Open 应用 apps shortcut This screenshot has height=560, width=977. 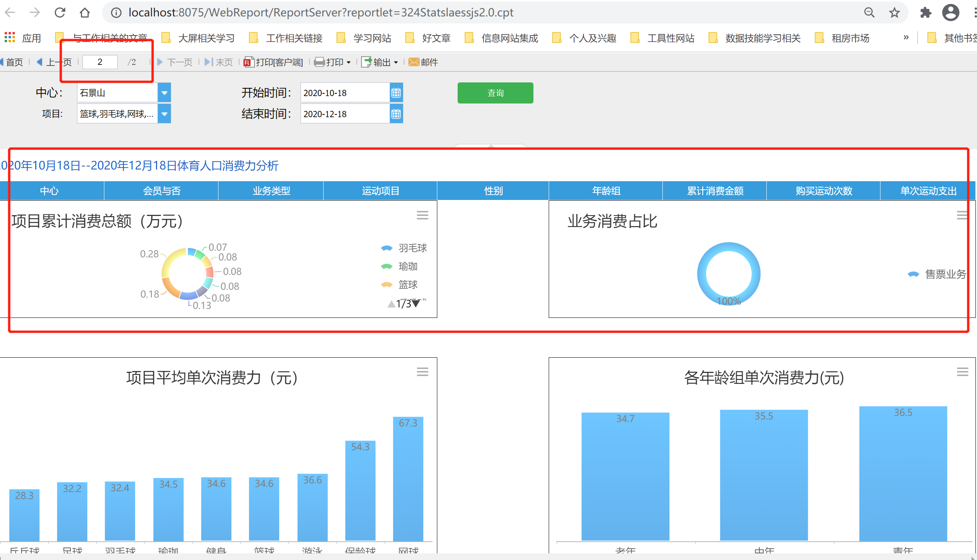click(22, 38)
